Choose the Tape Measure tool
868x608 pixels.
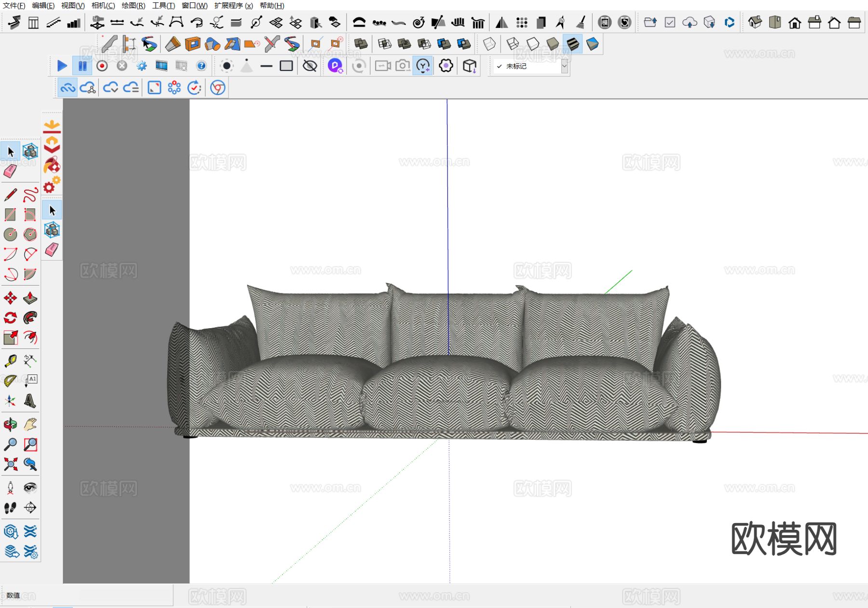(10, 361)
